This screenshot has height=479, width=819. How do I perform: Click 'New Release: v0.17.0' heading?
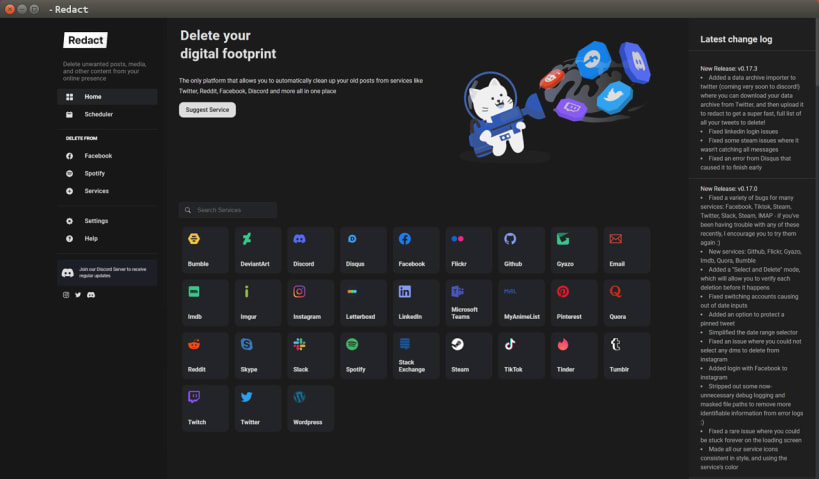(729, 189)
